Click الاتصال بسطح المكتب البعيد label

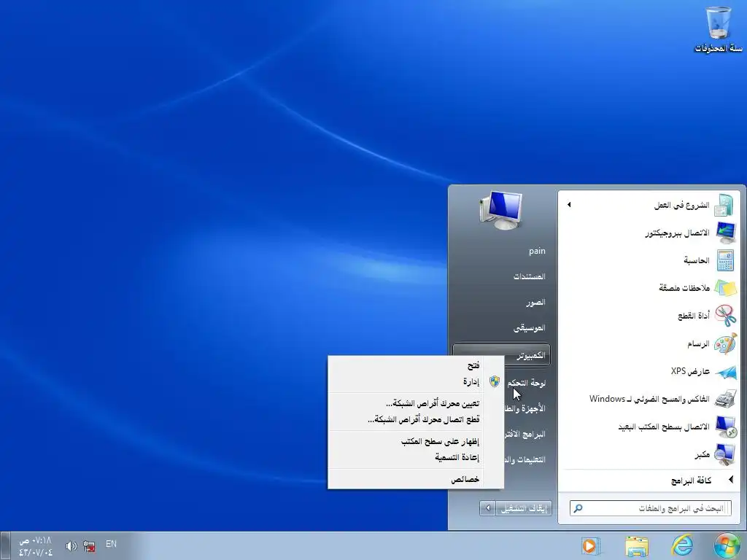(664, 427)
